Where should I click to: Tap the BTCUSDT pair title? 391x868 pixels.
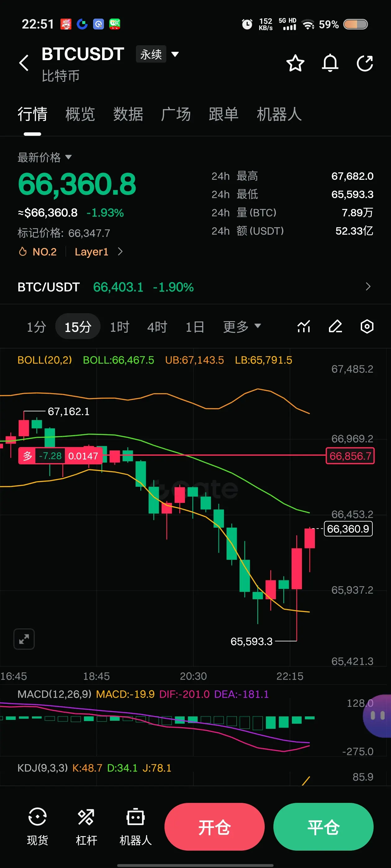pos(83,54)
